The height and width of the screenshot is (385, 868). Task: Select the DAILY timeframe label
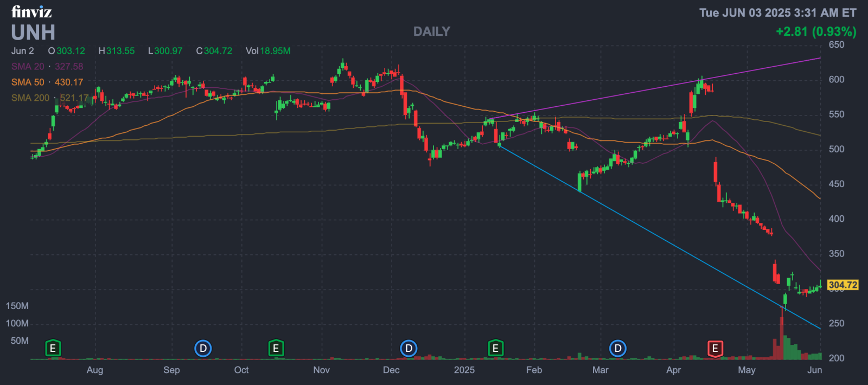point(432,31)
